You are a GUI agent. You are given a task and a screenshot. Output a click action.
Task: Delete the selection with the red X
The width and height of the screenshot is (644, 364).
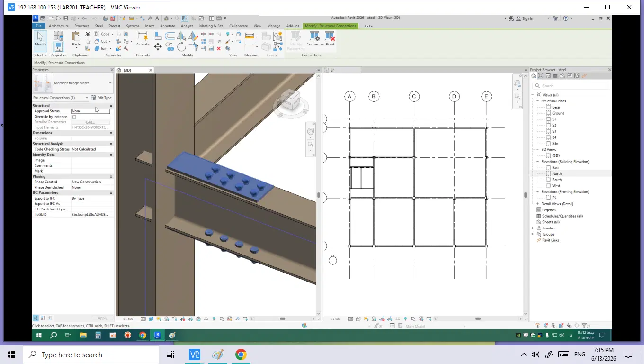tap(219, 48)
